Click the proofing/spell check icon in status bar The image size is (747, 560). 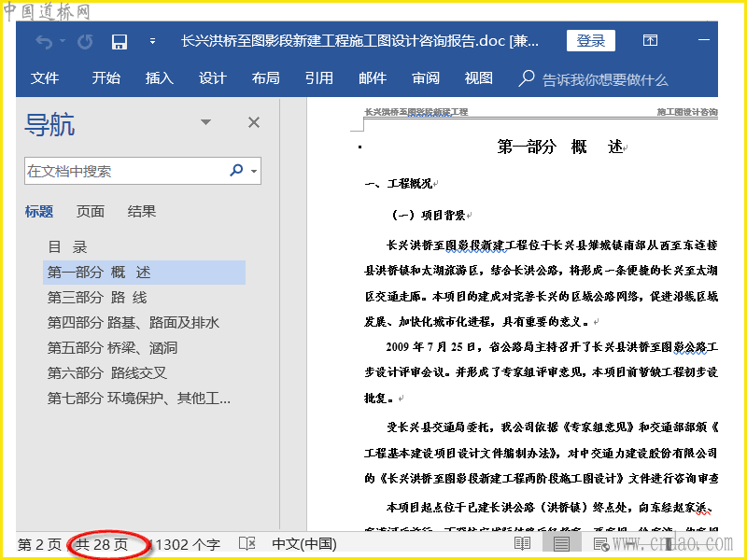coord(247,543)
